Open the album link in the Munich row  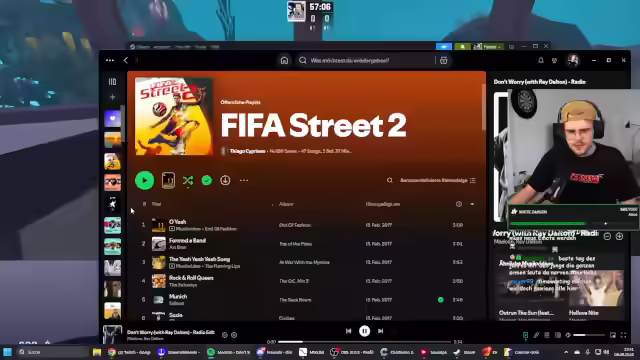coord(295,300)
